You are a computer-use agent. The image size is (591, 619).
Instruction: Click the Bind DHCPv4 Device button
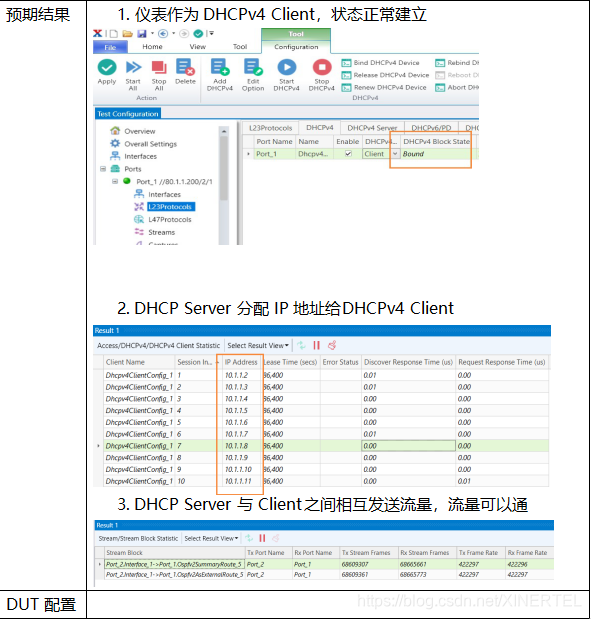pos(381,63)
